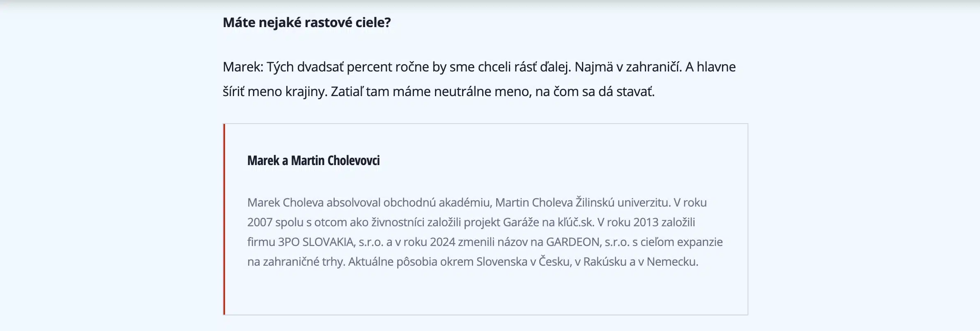Click the words 'v Rakúsku a v Nemecku'

pos(636,262)
